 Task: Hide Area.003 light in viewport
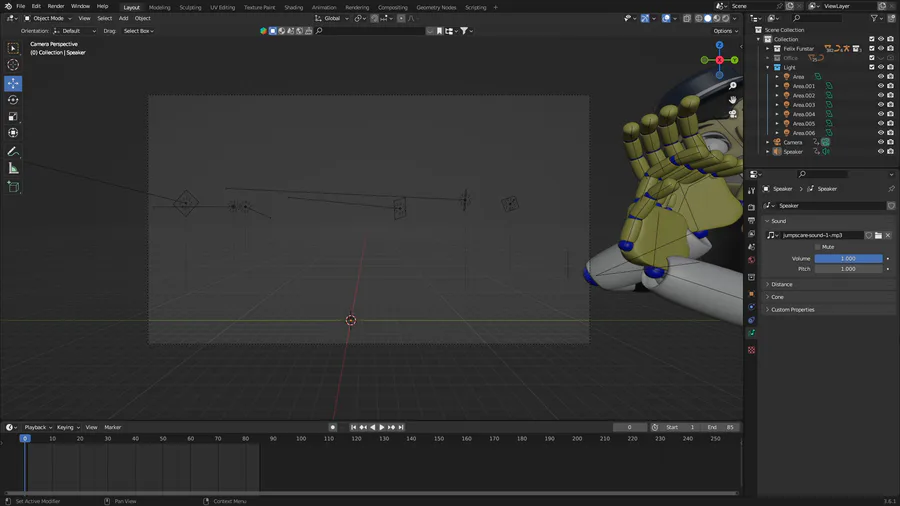click(x=881, y=104)
